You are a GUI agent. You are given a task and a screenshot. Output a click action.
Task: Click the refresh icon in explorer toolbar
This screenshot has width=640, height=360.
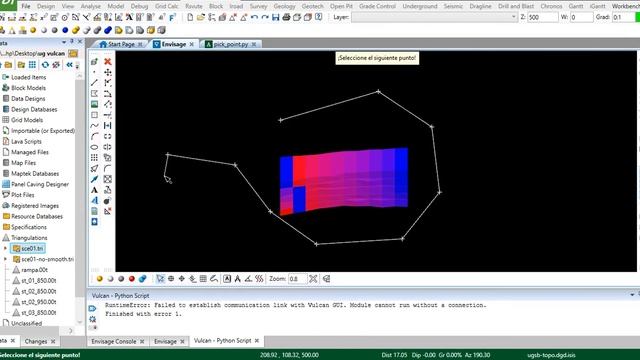pos(45,65)
